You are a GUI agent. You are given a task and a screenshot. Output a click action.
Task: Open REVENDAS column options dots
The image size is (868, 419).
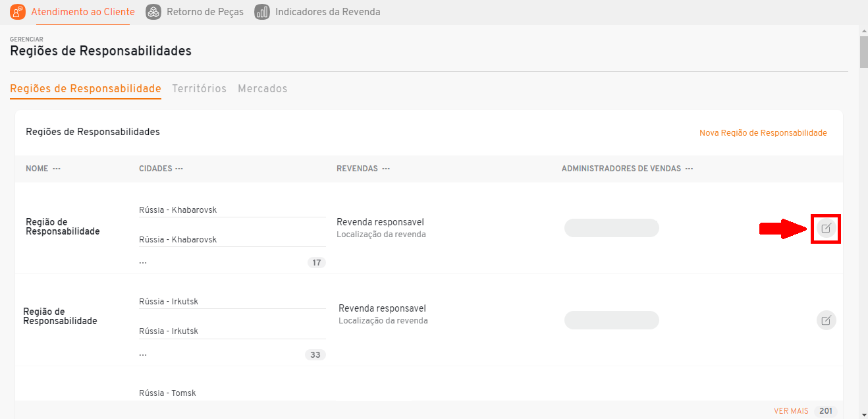point(386,169)
